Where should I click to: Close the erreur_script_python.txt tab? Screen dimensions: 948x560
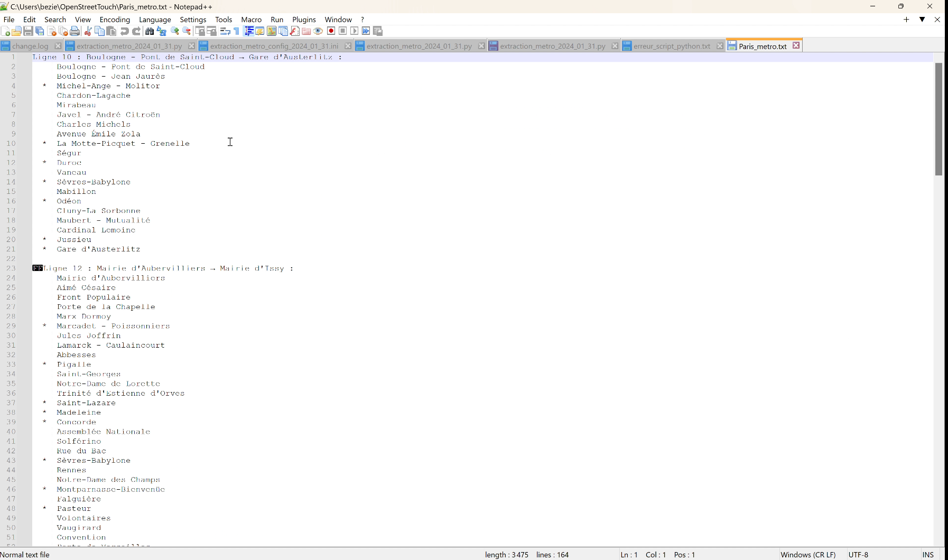point(720,46)
